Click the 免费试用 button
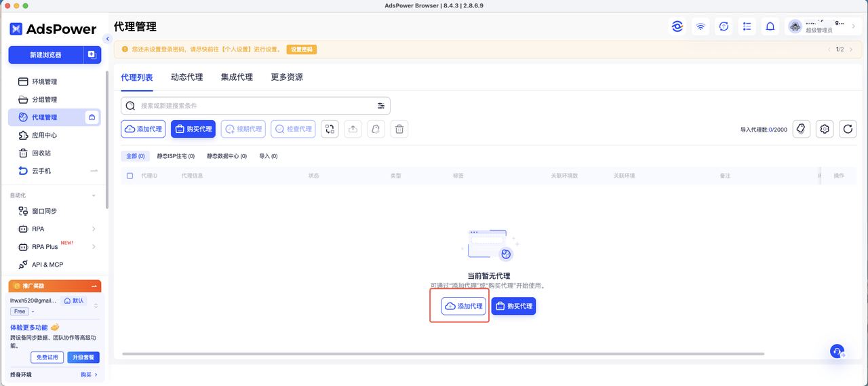 point(47,357)
